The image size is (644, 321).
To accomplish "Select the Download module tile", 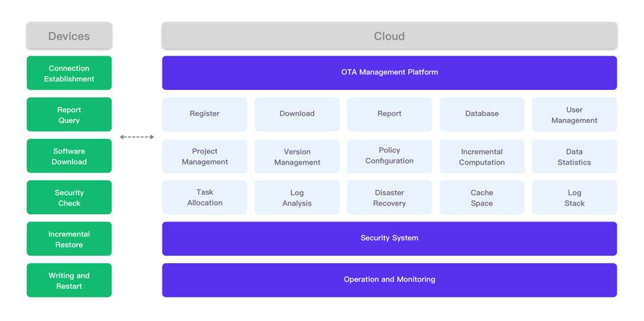I will 297,114.
